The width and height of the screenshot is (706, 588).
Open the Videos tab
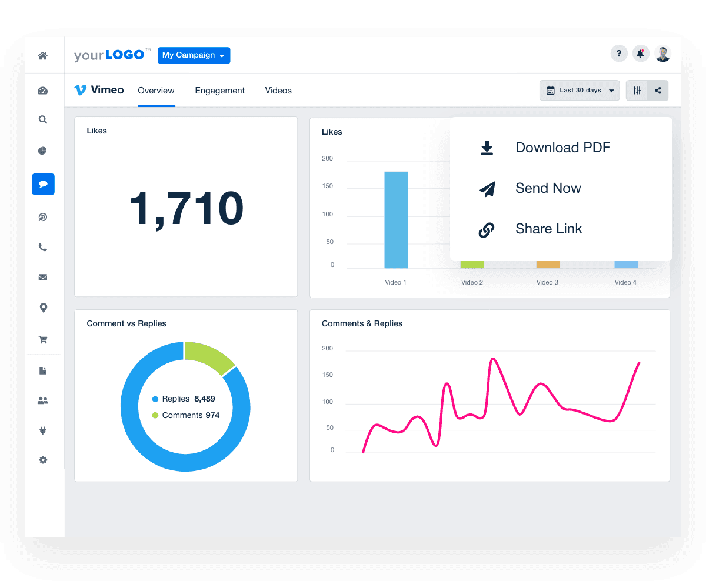pyautogui.click(x=278, y=91)
